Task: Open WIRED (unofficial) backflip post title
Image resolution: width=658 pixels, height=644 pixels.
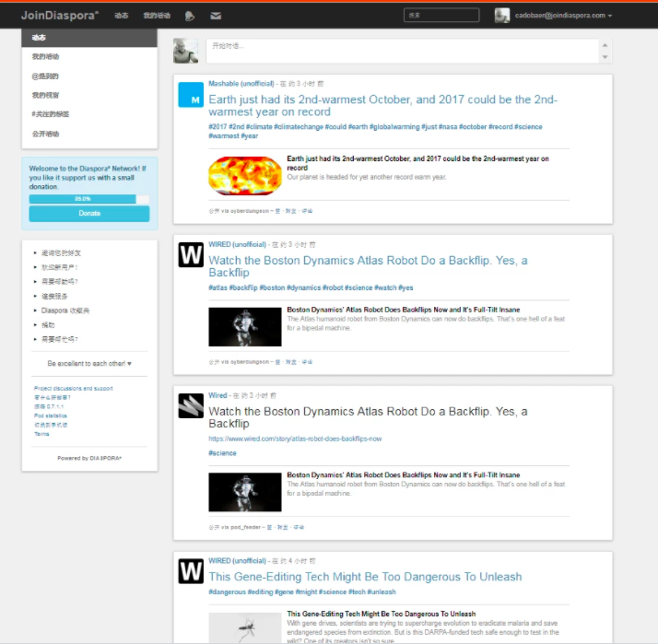Action: (368, 266)
